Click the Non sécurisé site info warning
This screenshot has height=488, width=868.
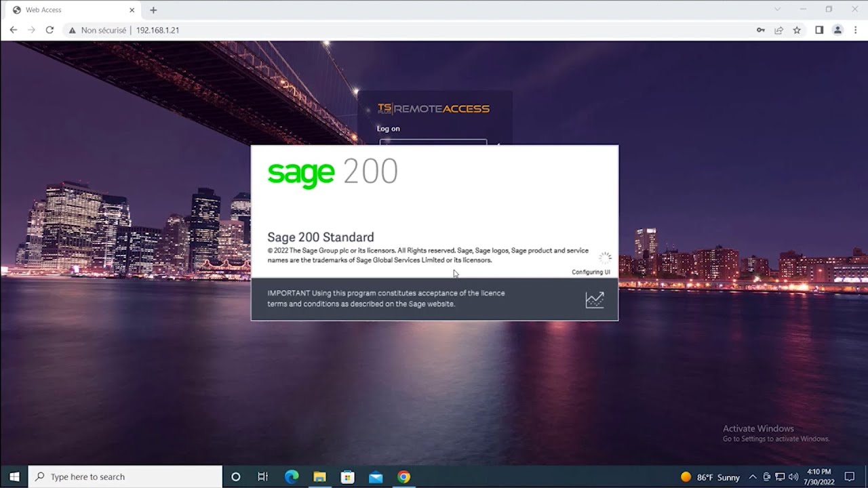click(x=97, y=30)
